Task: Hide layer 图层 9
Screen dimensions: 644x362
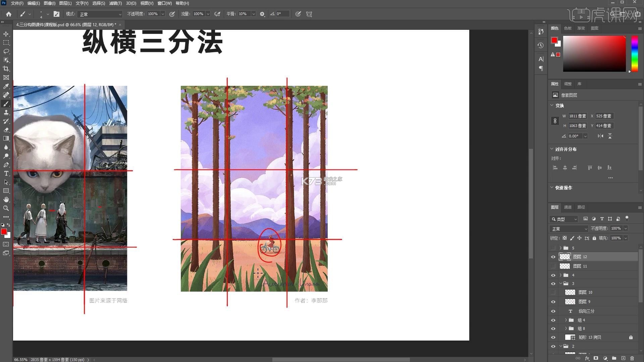Action: tap(553, 302)
